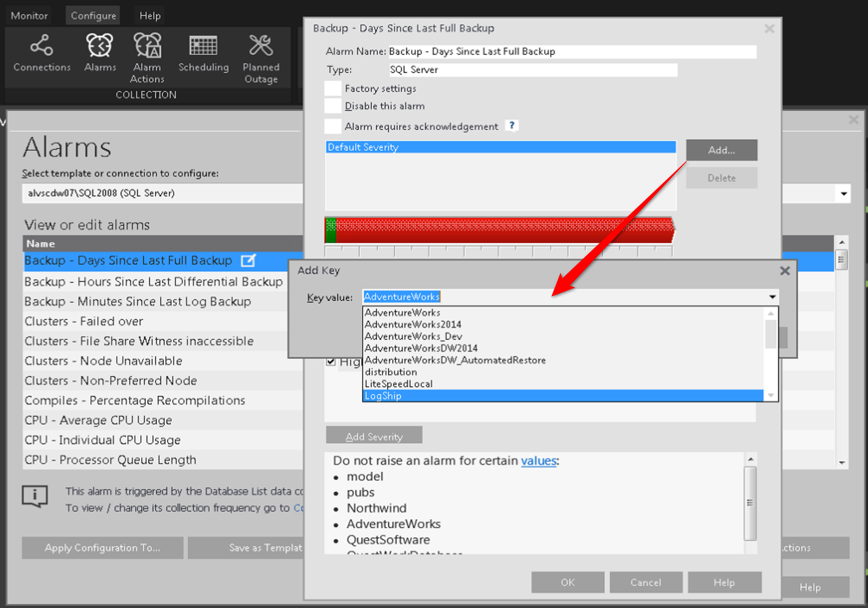Expand the Key value dropdown arrow

coord(772,297)
